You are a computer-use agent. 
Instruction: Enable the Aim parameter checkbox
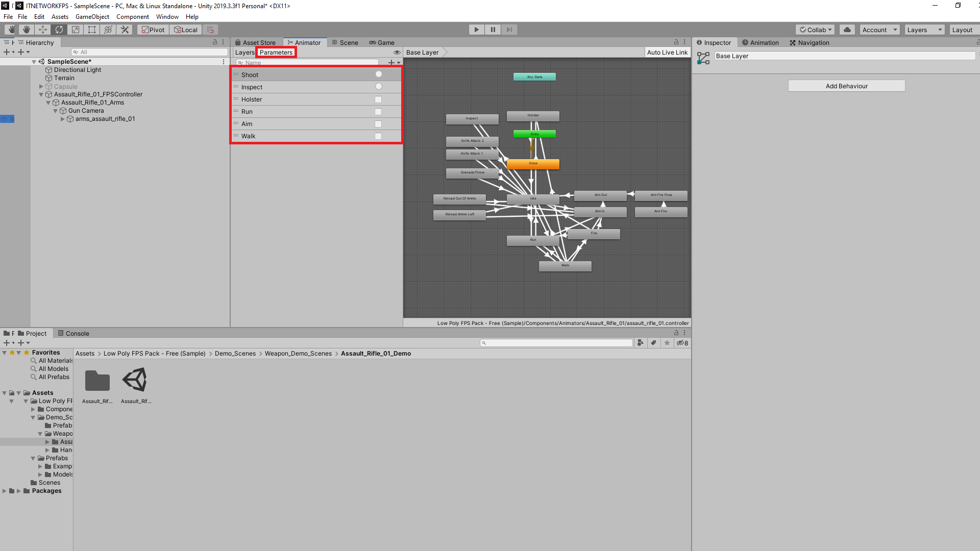pos(378,123)
